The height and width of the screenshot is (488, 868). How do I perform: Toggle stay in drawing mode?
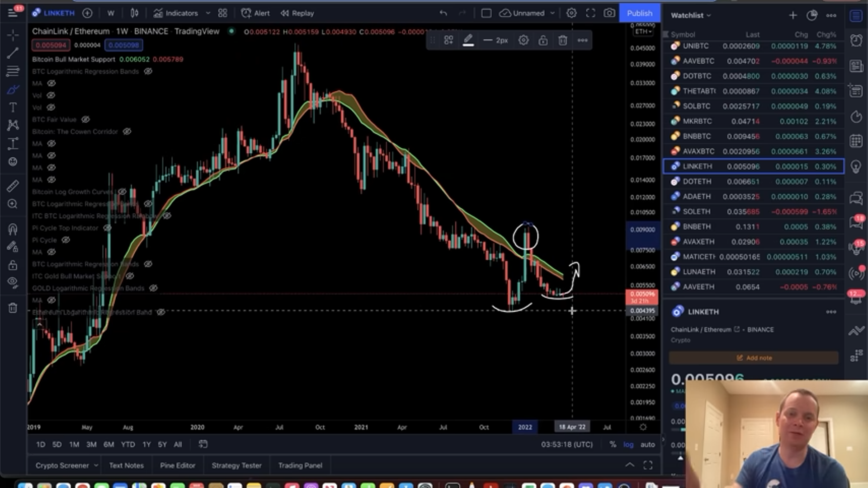(x=13, y=247)
